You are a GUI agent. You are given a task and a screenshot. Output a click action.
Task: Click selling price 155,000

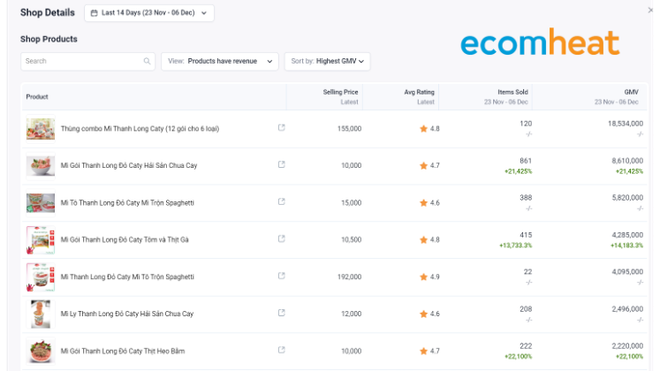(349, 129)
